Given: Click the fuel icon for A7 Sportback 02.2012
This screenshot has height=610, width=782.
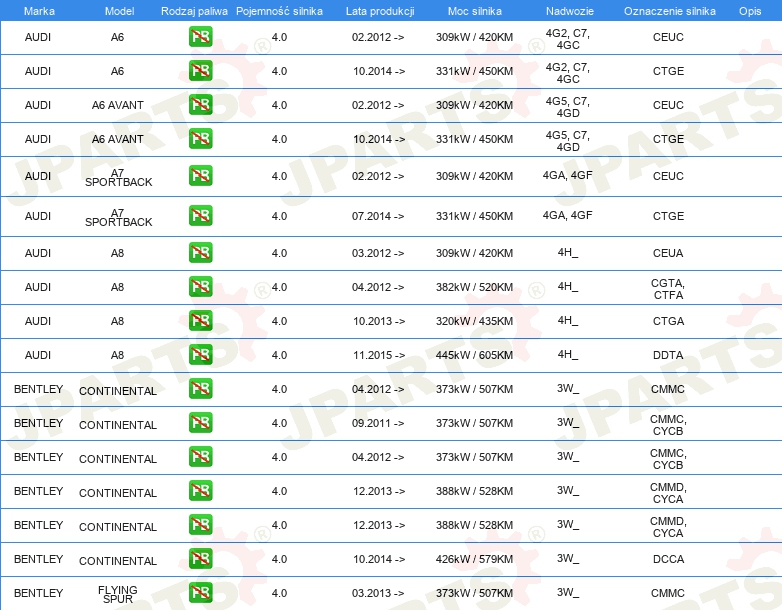Looking at the screenshot, I should pyautogui.click(x=200, y=176).
